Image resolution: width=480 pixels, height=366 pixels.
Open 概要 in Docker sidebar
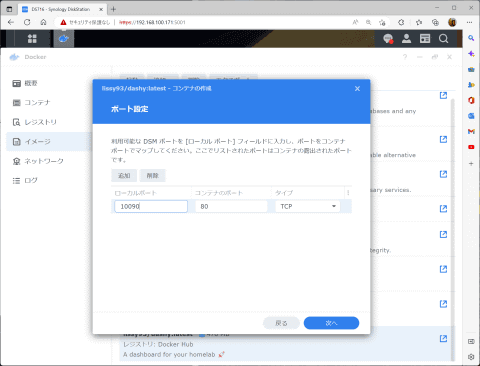(x=49, y=83)
